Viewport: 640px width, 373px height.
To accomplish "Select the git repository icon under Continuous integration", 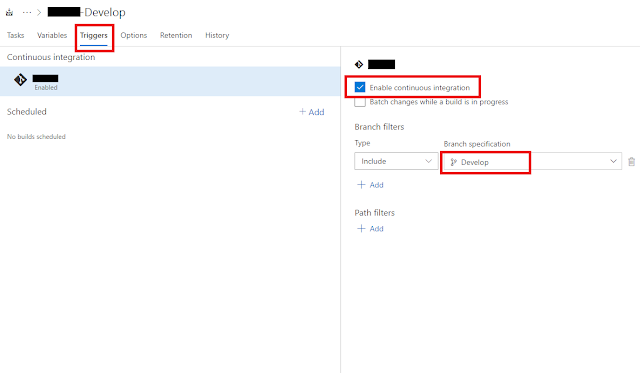I will coord(20,80).
